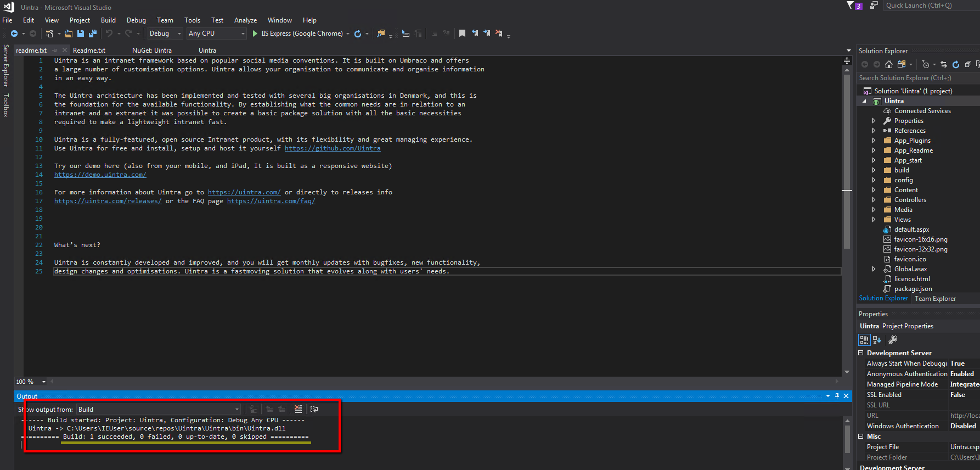Click Solution Explorer sync views icon

coord(902,64)
